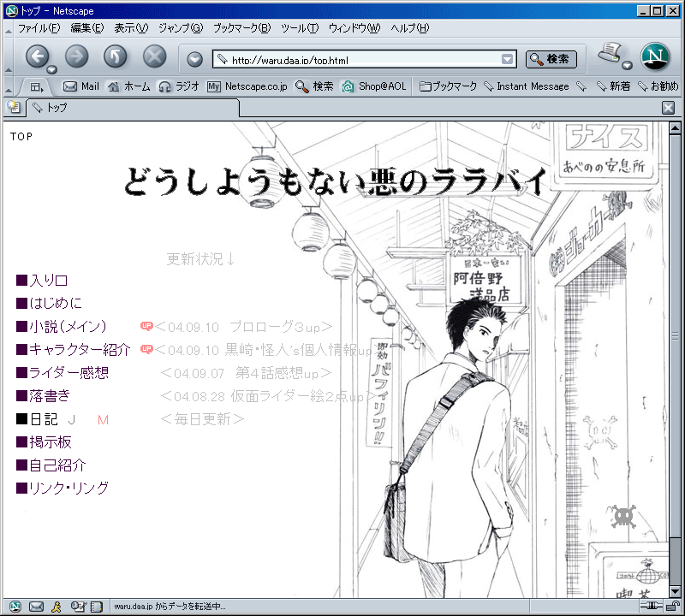
Task: Open the ジャンプ(G) menu
Action: pos(181,28)
